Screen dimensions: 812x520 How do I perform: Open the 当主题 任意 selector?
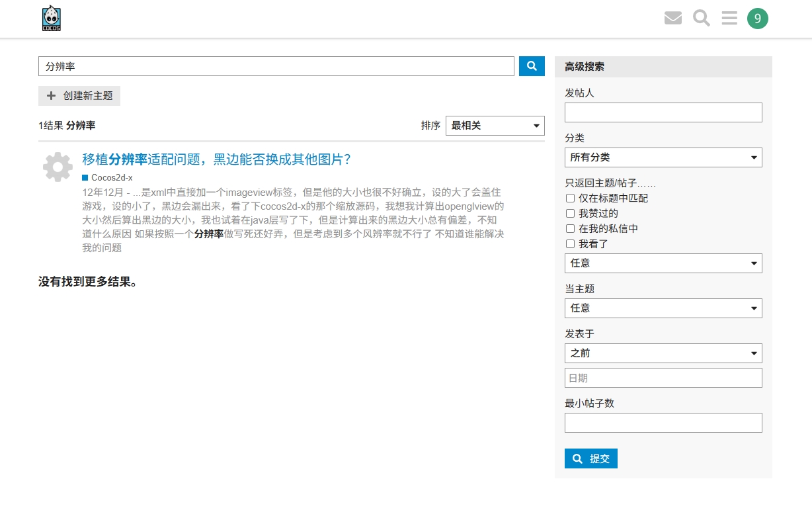click(663, 308)
